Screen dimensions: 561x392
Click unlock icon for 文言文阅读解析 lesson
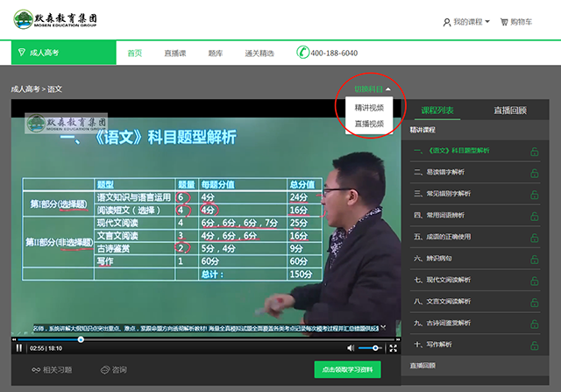pyautogui.click(x=535, y=303)
